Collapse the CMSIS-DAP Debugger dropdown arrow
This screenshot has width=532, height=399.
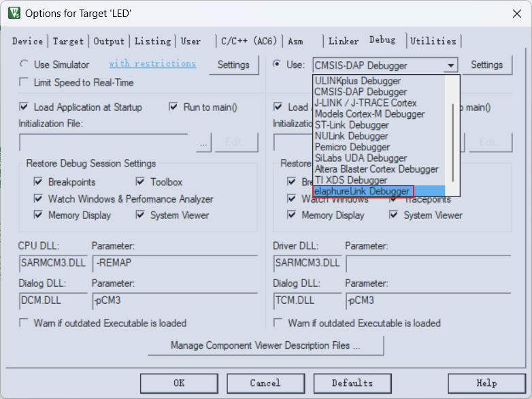(x=450, y=65)
